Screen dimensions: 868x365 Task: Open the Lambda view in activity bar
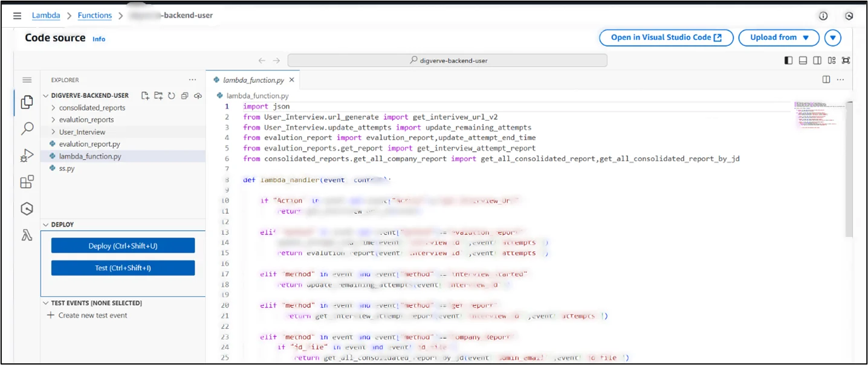tap(27, 236)
